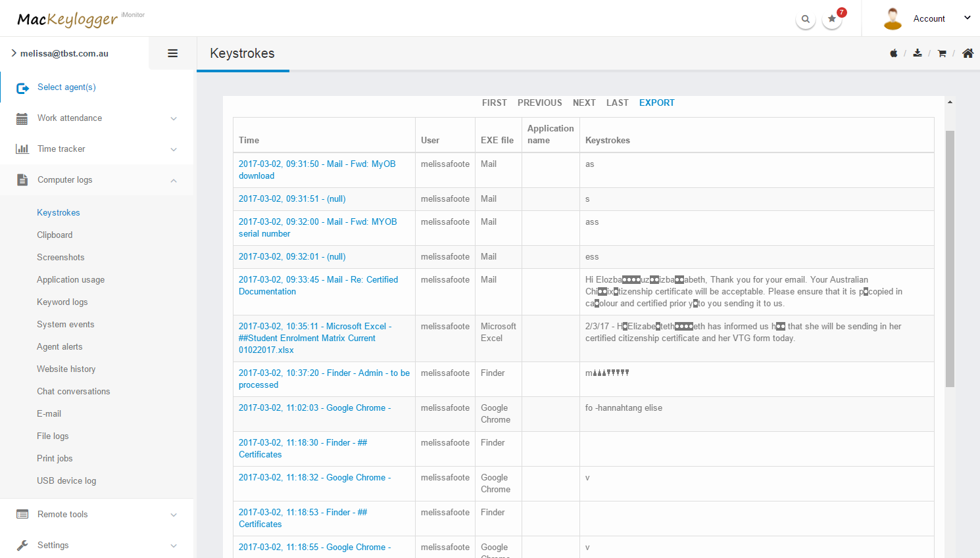
Task: Click the hamburger menu icon
Action: coord(172,53)
